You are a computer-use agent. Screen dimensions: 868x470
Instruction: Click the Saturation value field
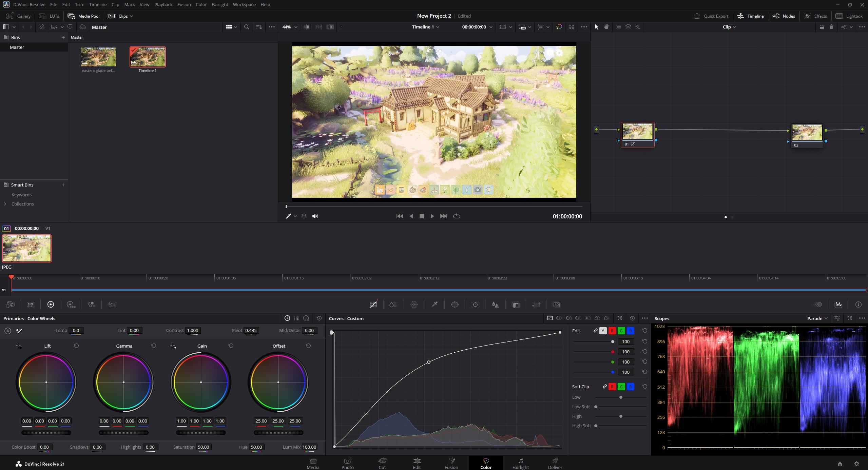pyautogui.click(x=203, y=447)
